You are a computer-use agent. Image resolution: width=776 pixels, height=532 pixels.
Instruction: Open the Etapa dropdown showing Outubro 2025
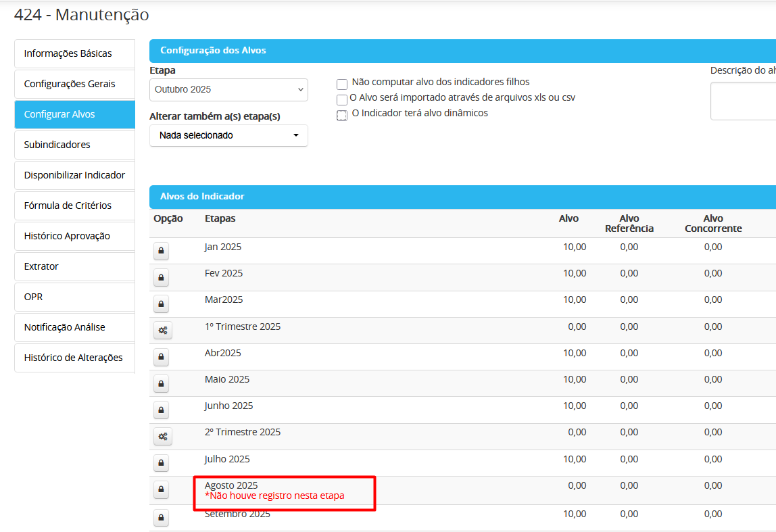point(228,90)
